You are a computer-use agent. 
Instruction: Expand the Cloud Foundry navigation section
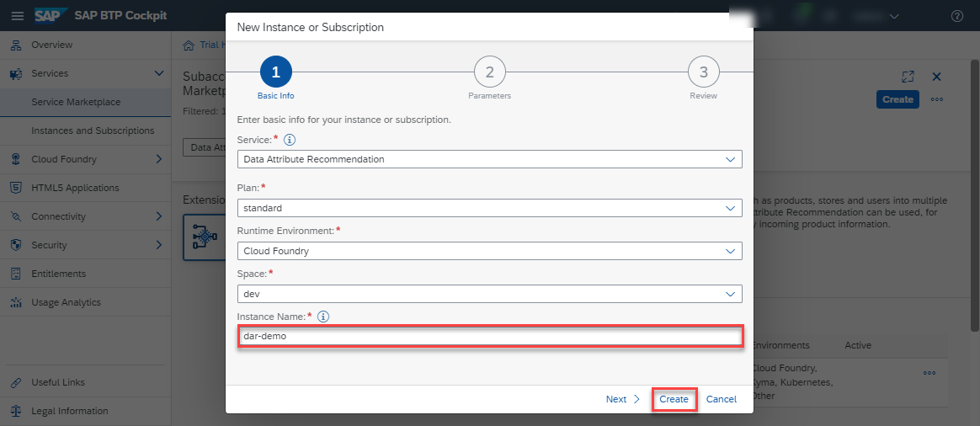159,159
